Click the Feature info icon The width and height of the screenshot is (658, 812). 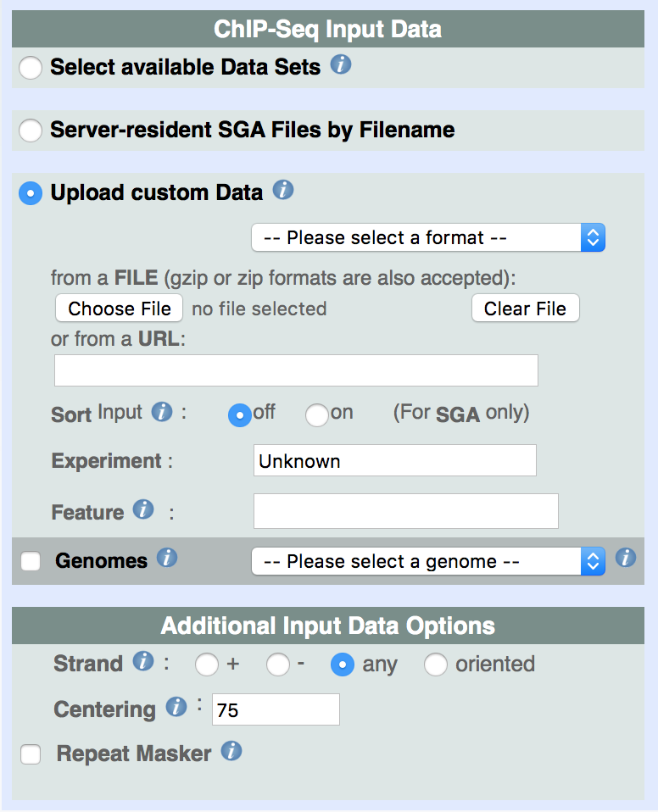point(143,509)
